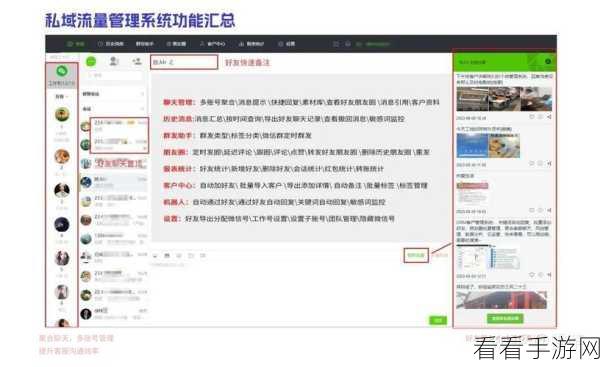The height and width of the screenshot is (367, 600).
Task: Expand the 群聊会话 section chevron
Action: tap(142, 94)
